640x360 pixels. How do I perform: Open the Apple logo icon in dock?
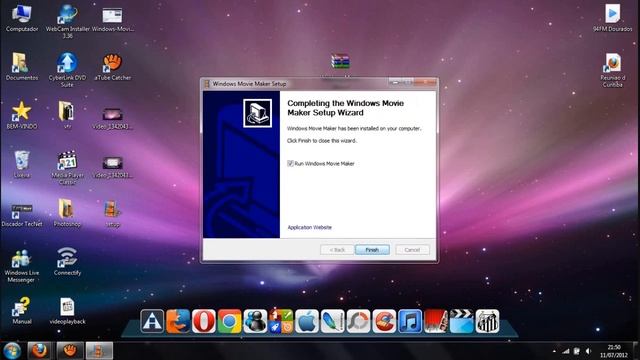coord(307,321)
